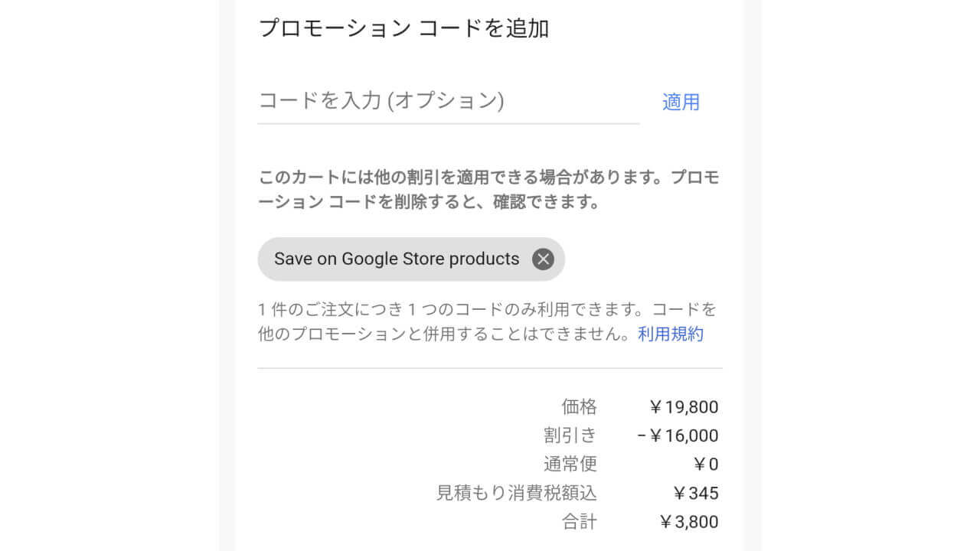Click the 合計 total label
The width and height of the screenshot is (980, 551).
click(x=579, y=522)
